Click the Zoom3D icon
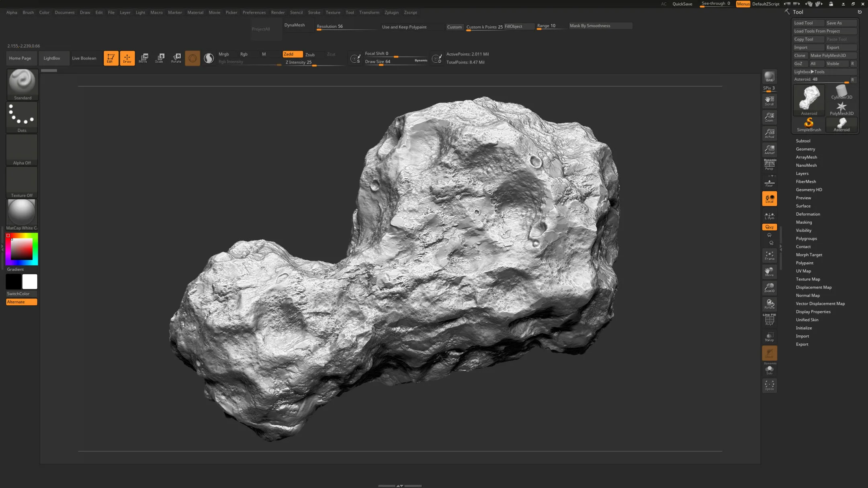 pyautogui.click(x=769, y=288)
